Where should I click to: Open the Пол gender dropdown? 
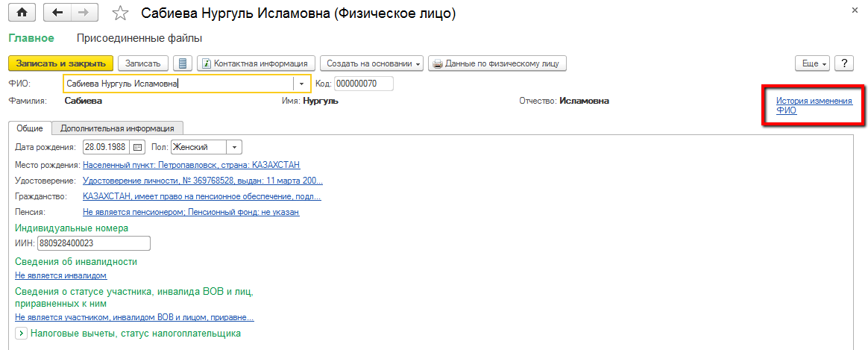233,147
